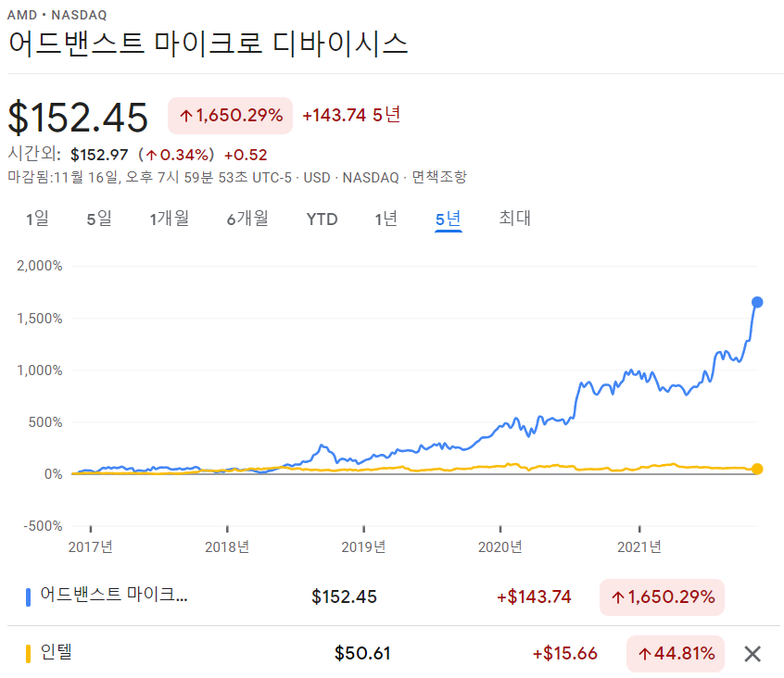Screen dimensions: 784x678
Task: Click the NASDAQ label in the header
Action: tap(79, 15)
